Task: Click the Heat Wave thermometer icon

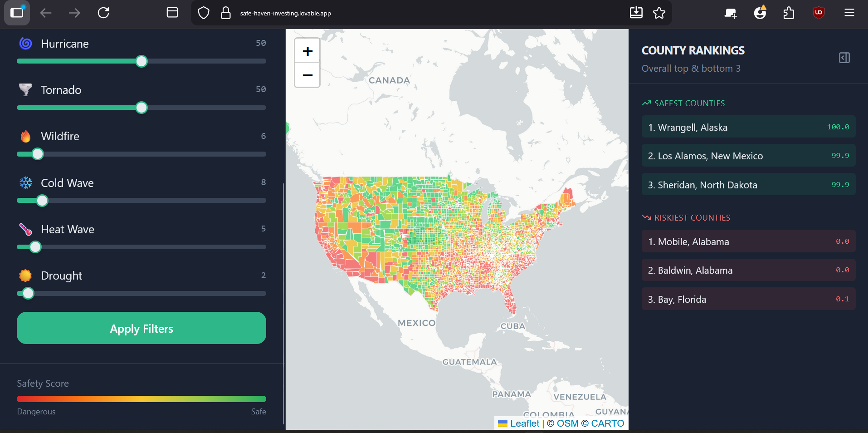Action: pyautogui.click(x=26, y=229)
